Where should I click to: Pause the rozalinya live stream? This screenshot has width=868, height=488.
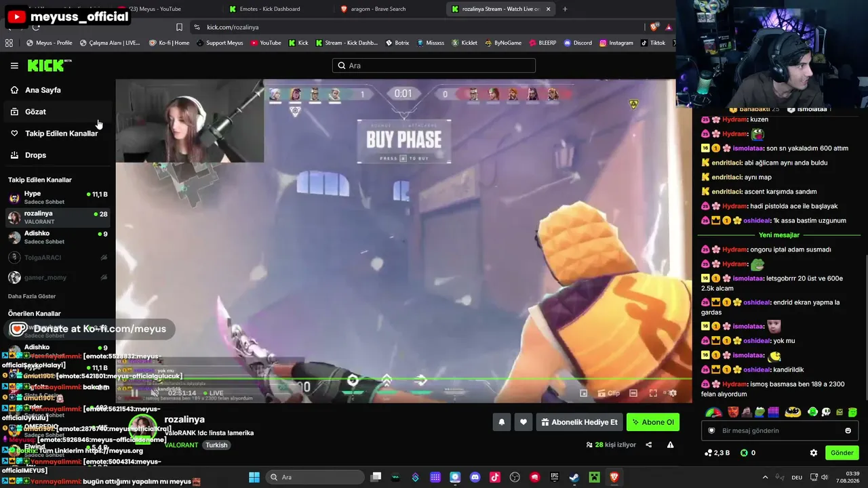click(x=135, y=393)
